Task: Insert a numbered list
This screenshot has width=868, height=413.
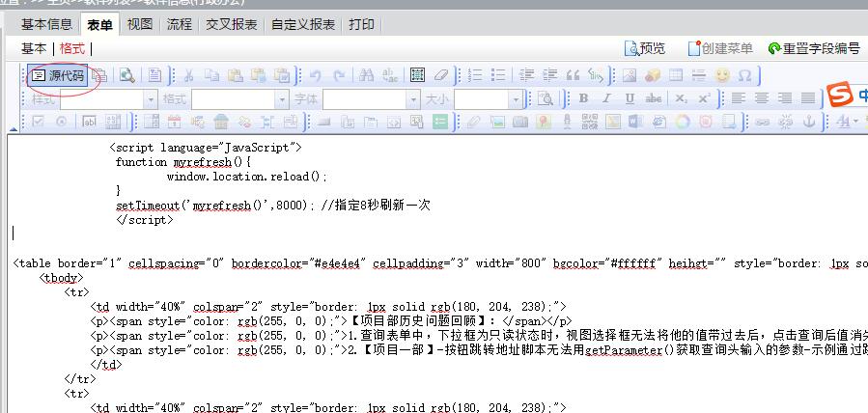Action: tap(475, 75)
